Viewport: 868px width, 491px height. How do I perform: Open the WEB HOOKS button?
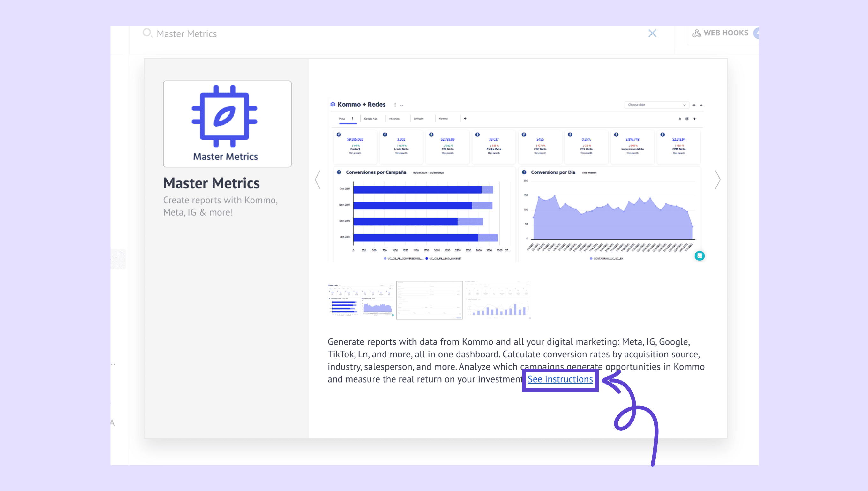pos(721,33)
